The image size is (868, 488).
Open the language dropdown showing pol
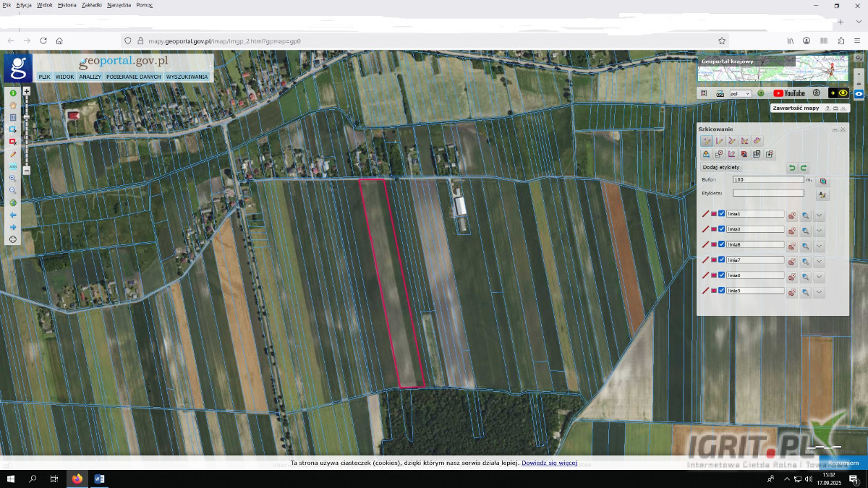(740, 93)
